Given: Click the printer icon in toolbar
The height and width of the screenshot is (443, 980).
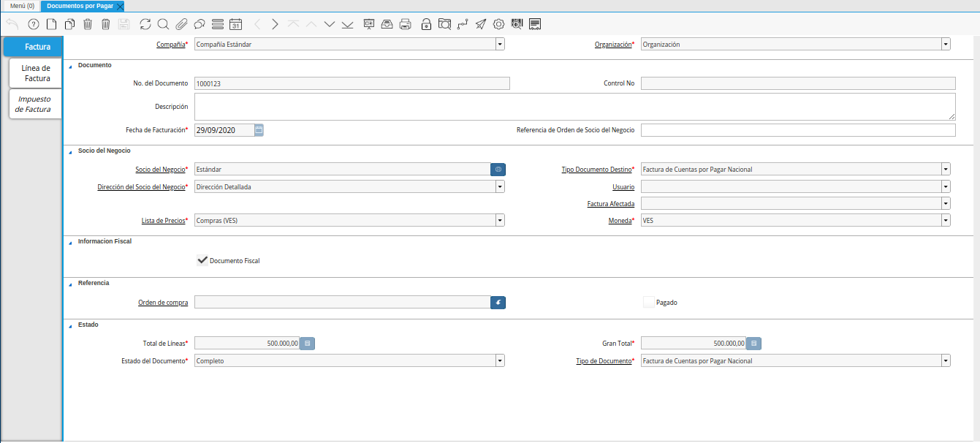Looking at the screenshot, I should pyautogui.click(x=406, y=24).
